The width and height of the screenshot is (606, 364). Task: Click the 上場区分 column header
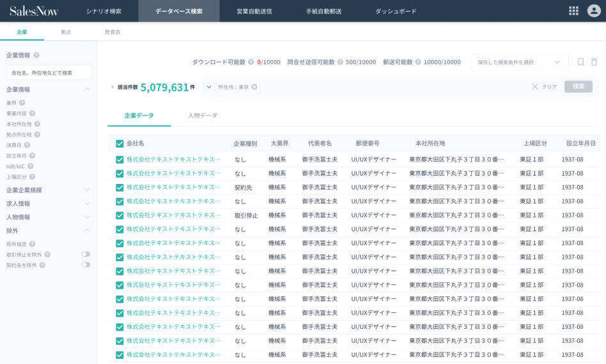[x=535, y=143]
